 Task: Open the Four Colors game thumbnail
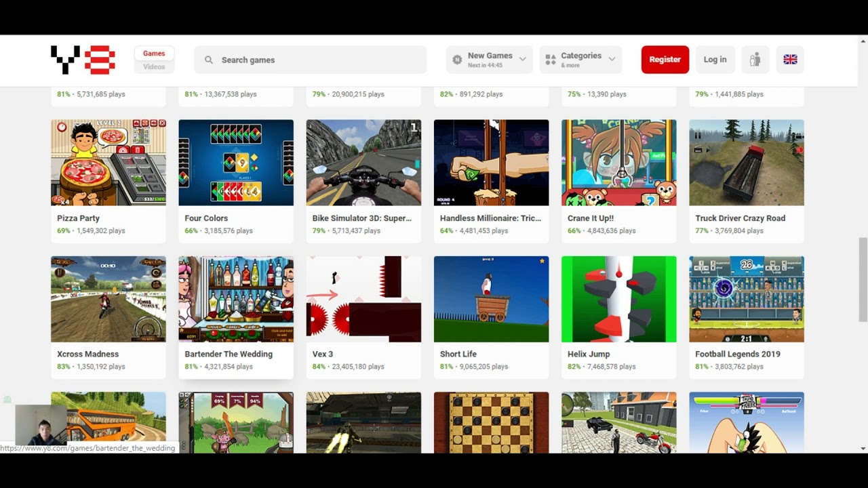click(x=236, y=163)
